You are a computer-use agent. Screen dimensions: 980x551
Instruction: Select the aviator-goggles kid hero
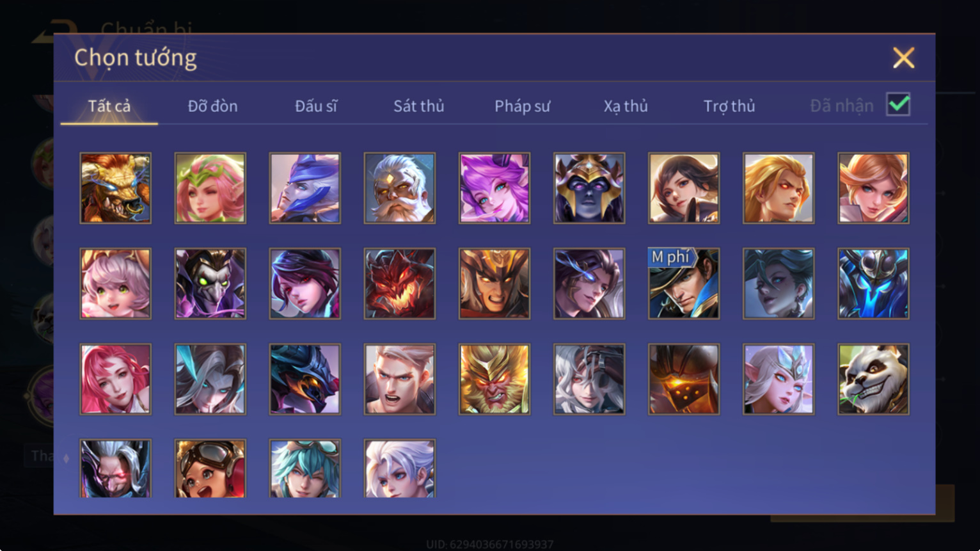pyautogui.click(x=210, y=468)
